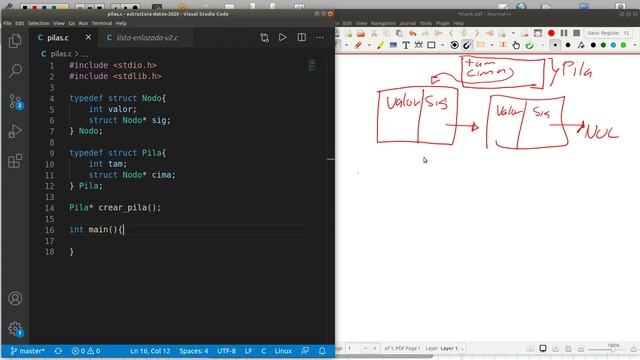Open the select region dropdown arrow

[491, 45]
